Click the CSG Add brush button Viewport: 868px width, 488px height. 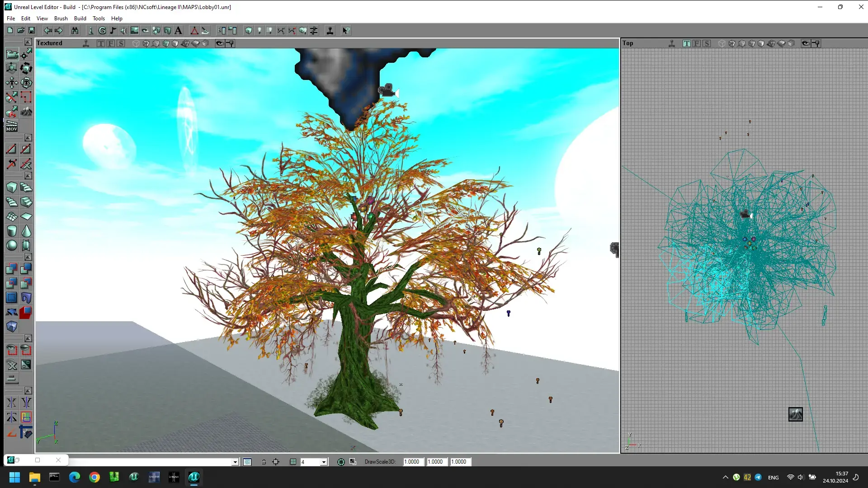click(x=12, y=269)
